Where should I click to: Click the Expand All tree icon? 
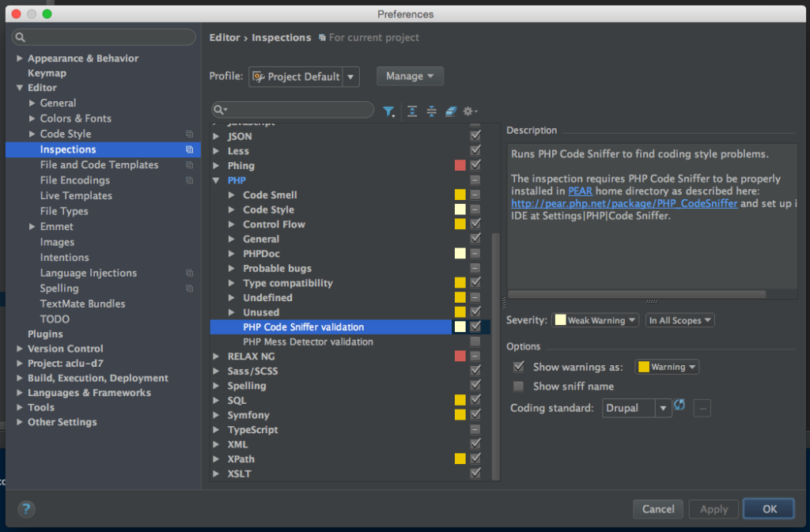click(x=412, y=111)
